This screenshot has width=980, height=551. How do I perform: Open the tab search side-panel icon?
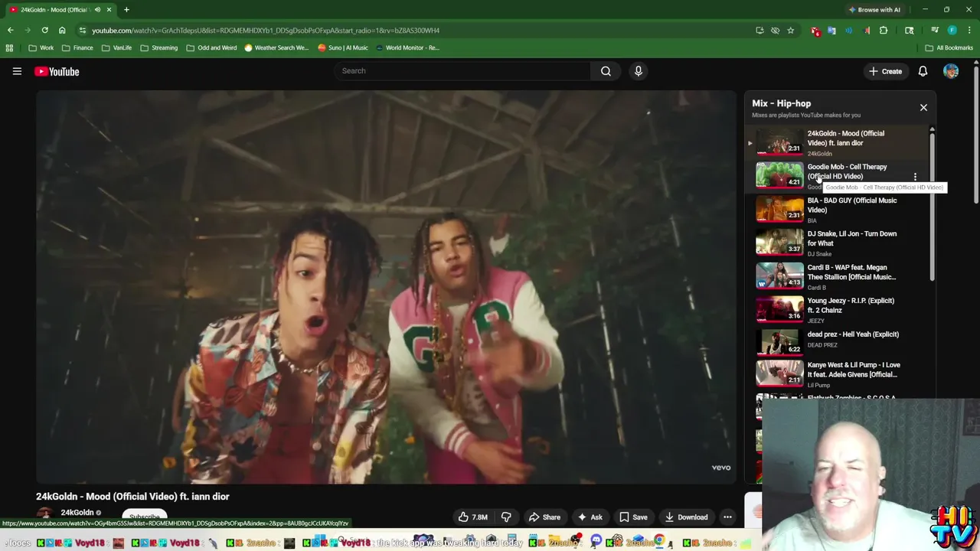click(x=910, y=31)
